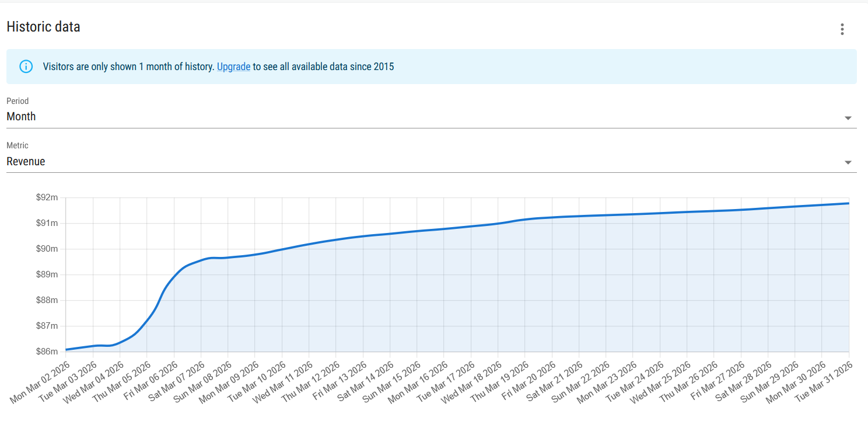Click the Sat Mar 28 2026 axis label
This screenshot has height=421, width=868.
[x=743, y=381]
